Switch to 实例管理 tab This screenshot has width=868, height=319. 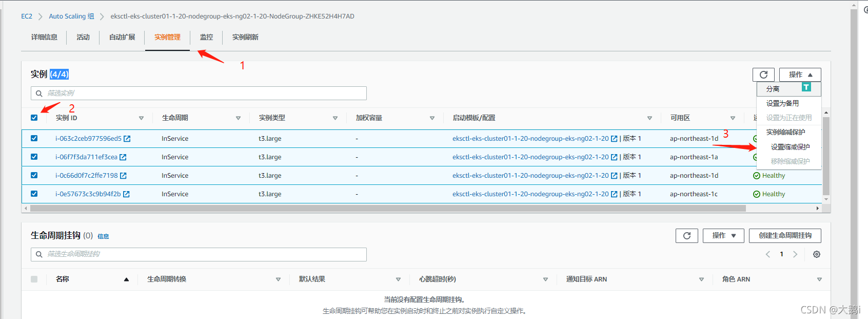coord(167,37)
